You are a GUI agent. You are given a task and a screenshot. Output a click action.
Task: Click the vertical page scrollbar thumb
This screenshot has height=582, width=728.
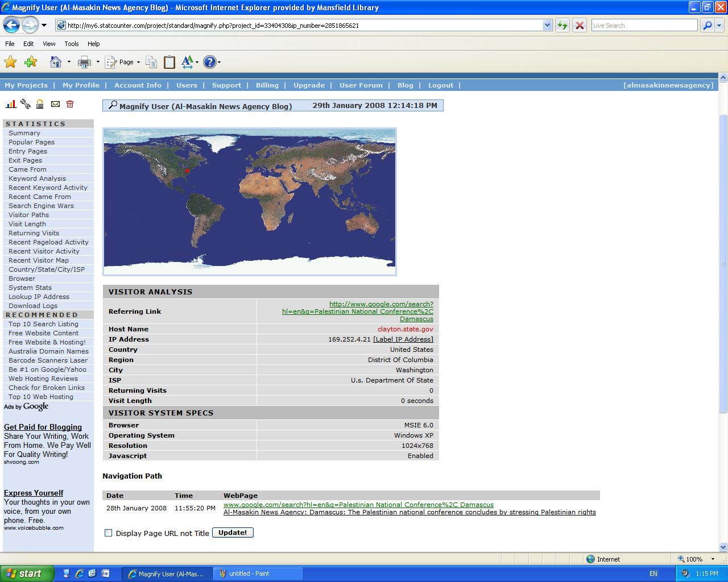coord(723,261)
